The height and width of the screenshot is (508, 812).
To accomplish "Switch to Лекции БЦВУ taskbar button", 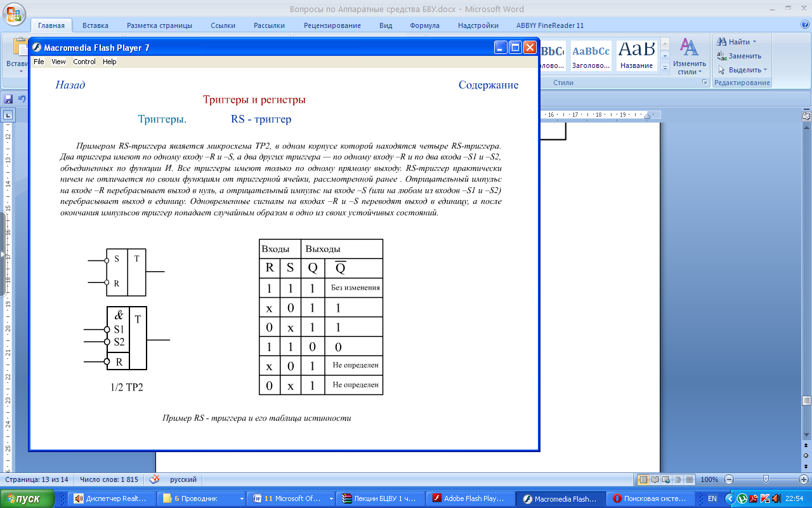I will [x=381, y=499].
